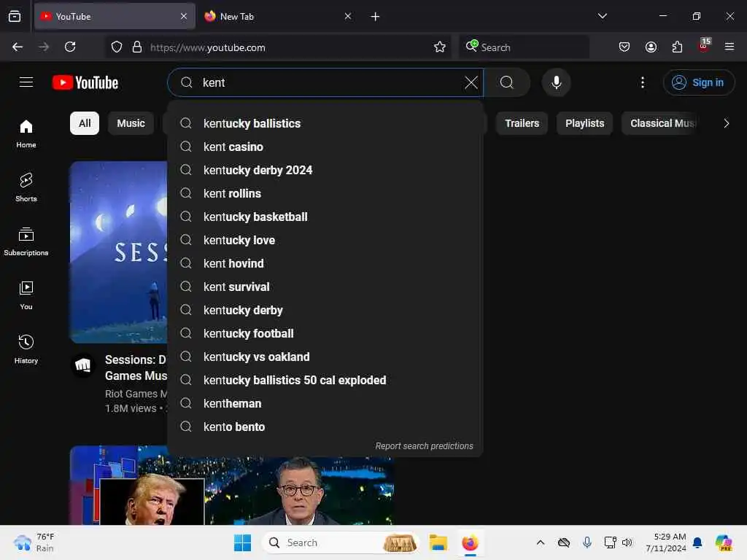The image size is (747, 560).
Task: Open Subscriptions from the sidebar
Action: point(26,241)
